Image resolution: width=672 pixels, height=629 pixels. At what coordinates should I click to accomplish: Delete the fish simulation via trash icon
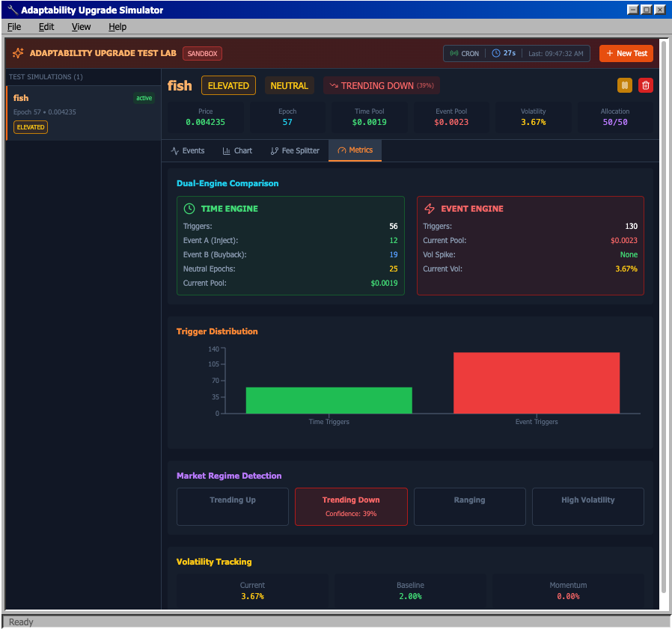pos(645,85)
